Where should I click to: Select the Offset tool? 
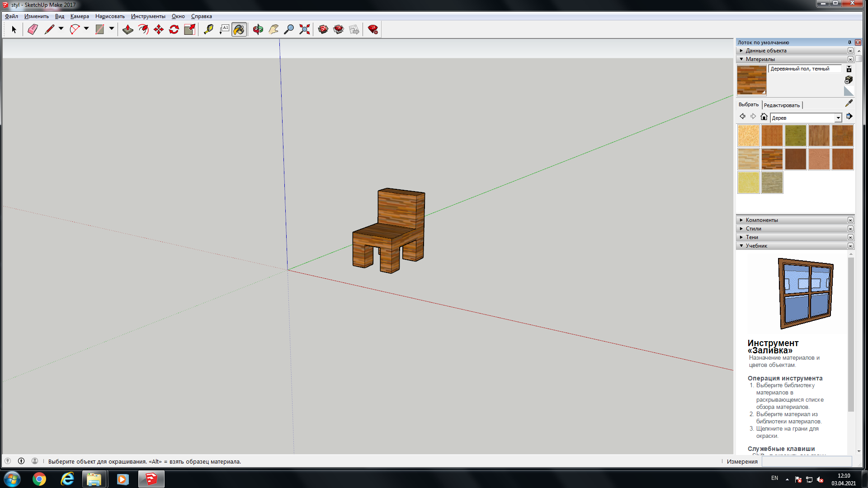tap(143, 29)
